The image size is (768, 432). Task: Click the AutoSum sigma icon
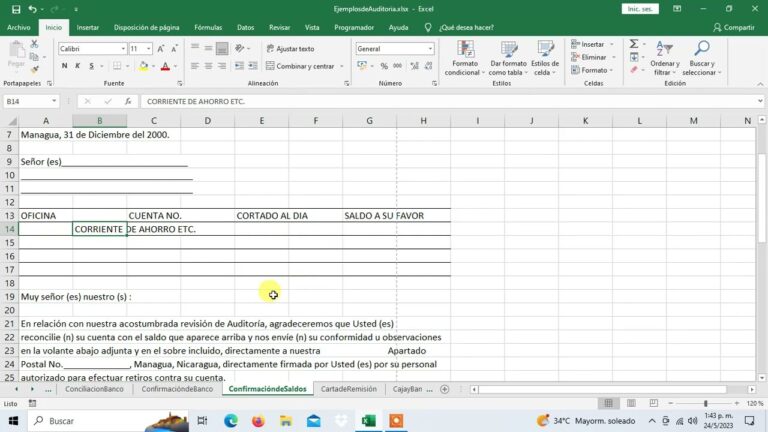click(x=634, y=44)
